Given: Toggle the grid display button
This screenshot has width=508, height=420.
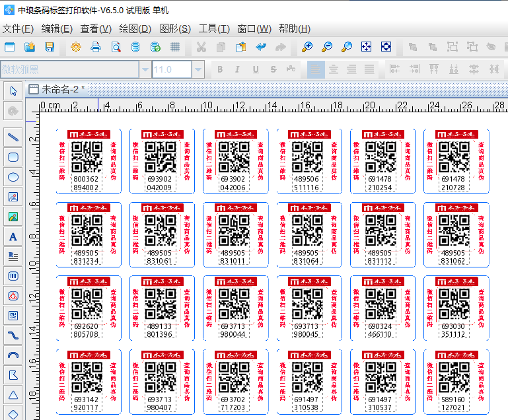Looking at the screenshot, I should click(x=175, y=47).
